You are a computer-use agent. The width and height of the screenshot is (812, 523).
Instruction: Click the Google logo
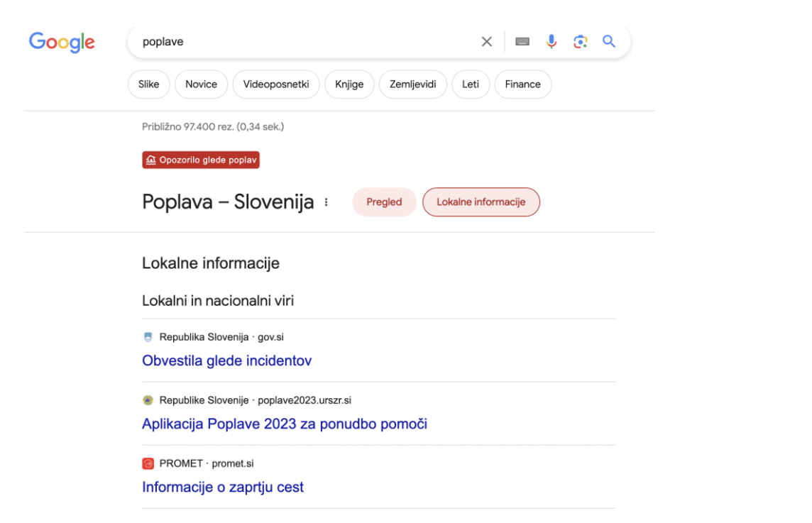point(62,42)
